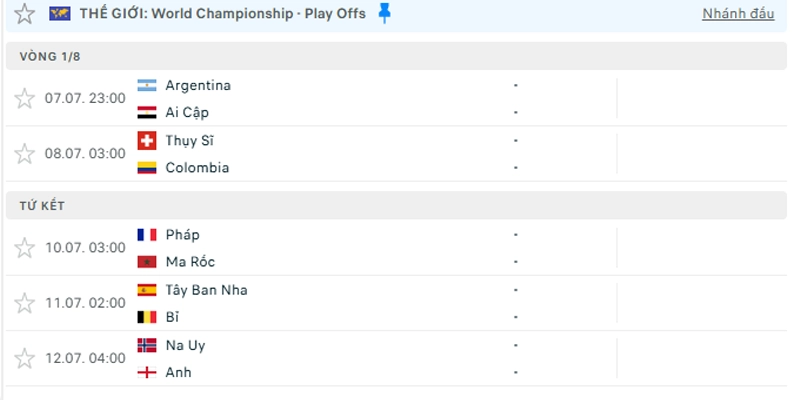Click the Egypt flag next to Ai Cập
Viewport: 800px width, 400px height.
tap(147, 113)
